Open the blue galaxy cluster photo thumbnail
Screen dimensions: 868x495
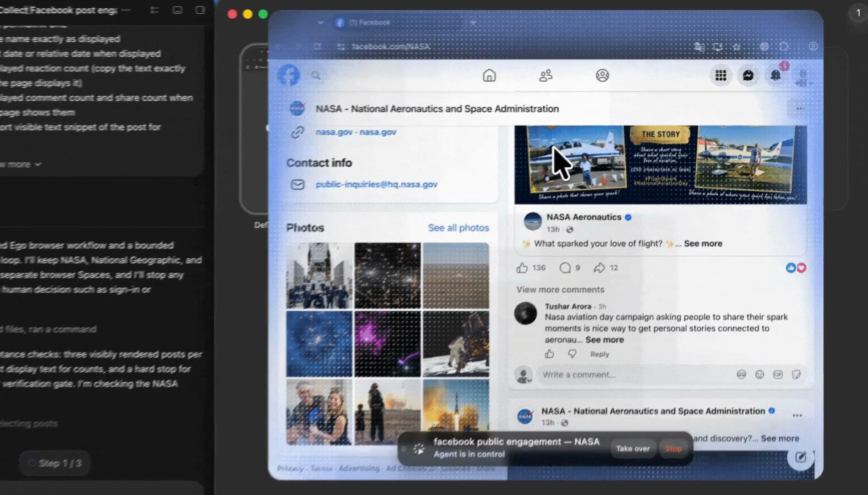tap(319, 344)
